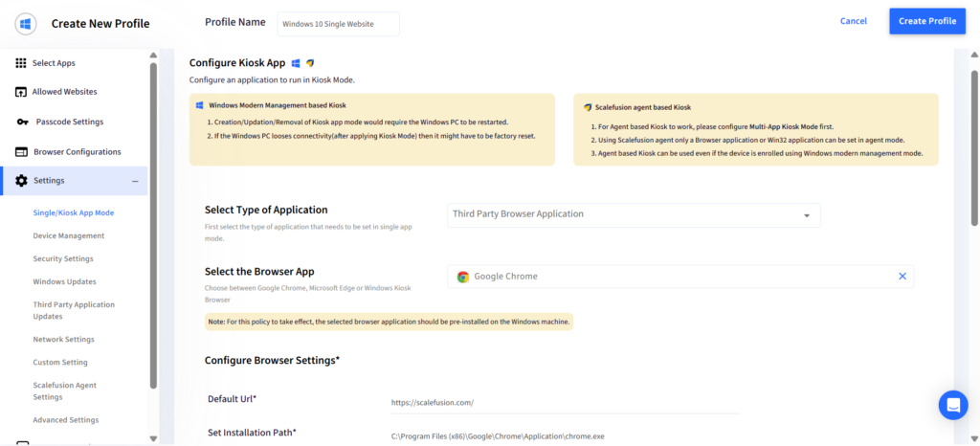Image resolution: width=980 pixels, height=446 pixels.
Task: Click the Configure Browser Settings heading
Action: click(x=272, y=361)
